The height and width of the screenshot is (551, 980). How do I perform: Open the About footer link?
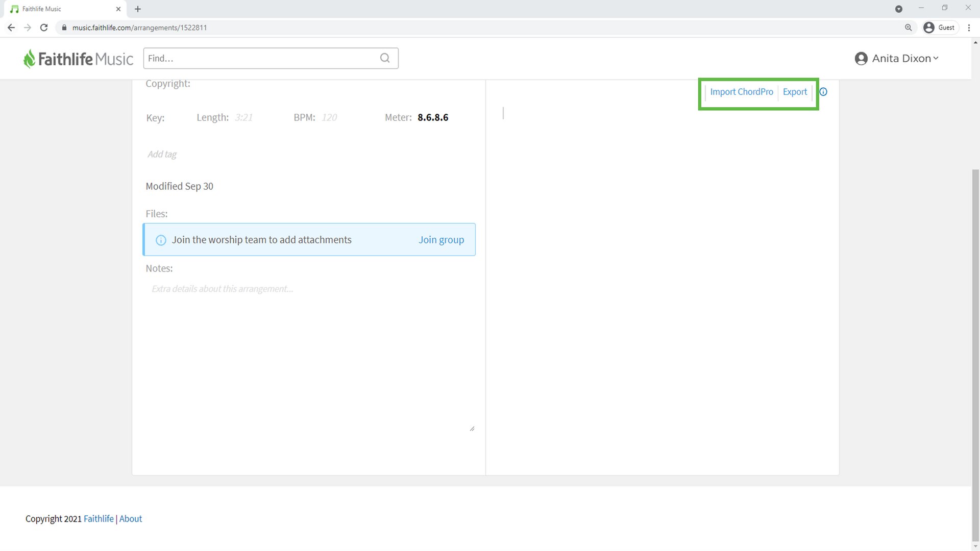pyautogui.click(x=131, y=519)
